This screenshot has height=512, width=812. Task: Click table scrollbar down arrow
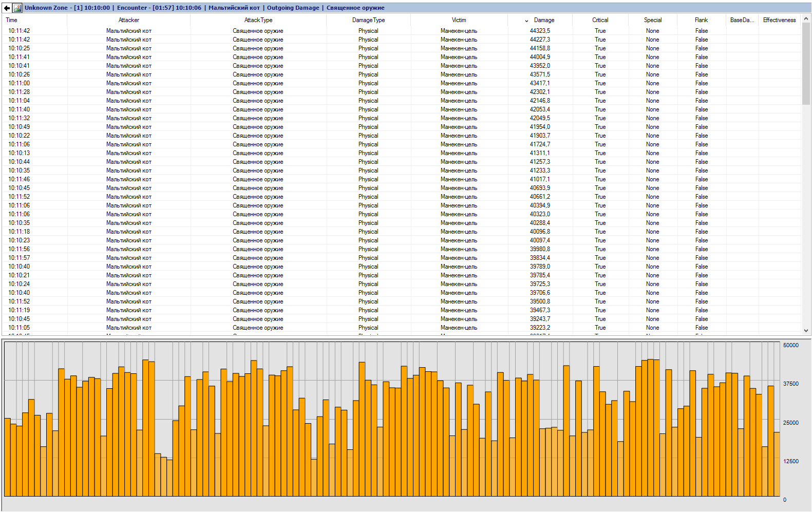[806, 331]
